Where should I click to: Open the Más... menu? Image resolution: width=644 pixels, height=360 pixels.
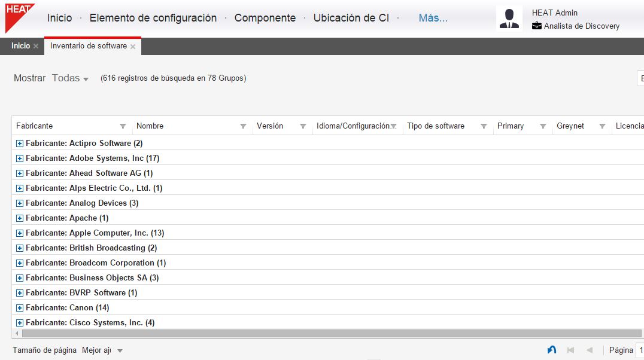click(x=433, y=18)
